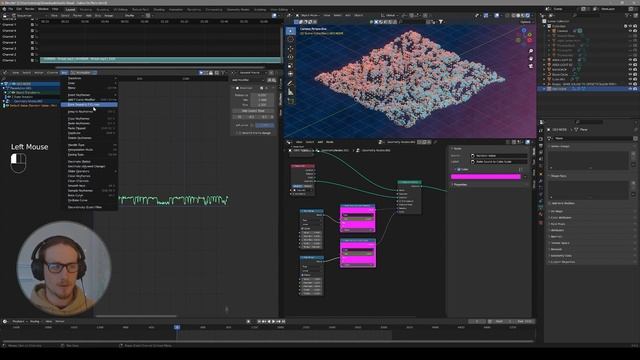Open the Add menu in node editor header
Image resolution: width=640 pixels, height=360 pixels.
pyautogui.click(x=320, y=142)
